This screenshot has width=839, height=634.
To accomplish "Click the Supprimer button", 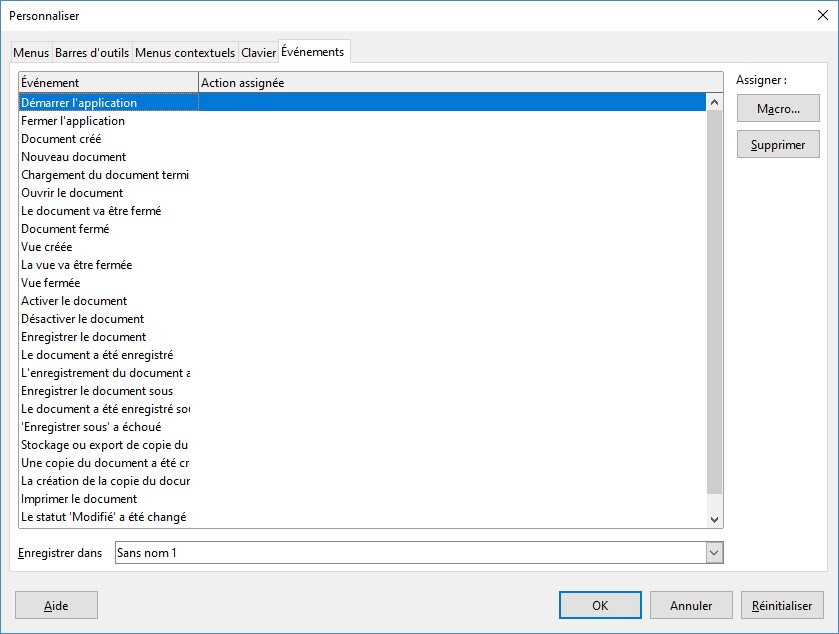I will [778, 144].
